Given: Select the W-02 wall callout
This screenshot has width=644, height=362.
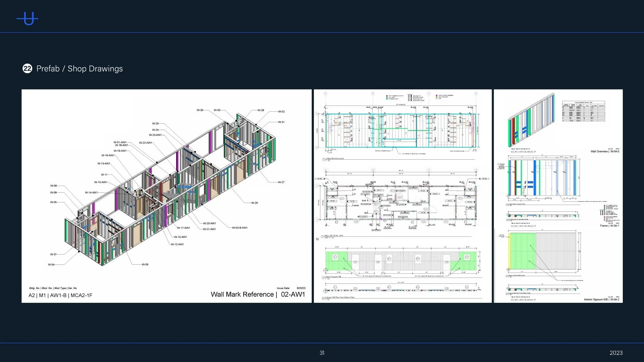Looking at the screenshot, I should tap(281, 112).
